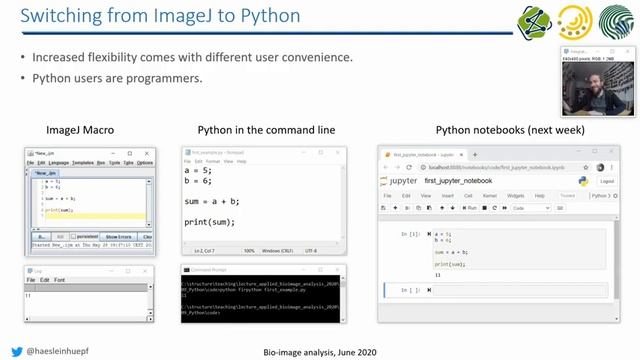Screen dimensions: 640x360
Task: Click the dark green striped logo
Action: pyautogui.click(x=616, y=22)
